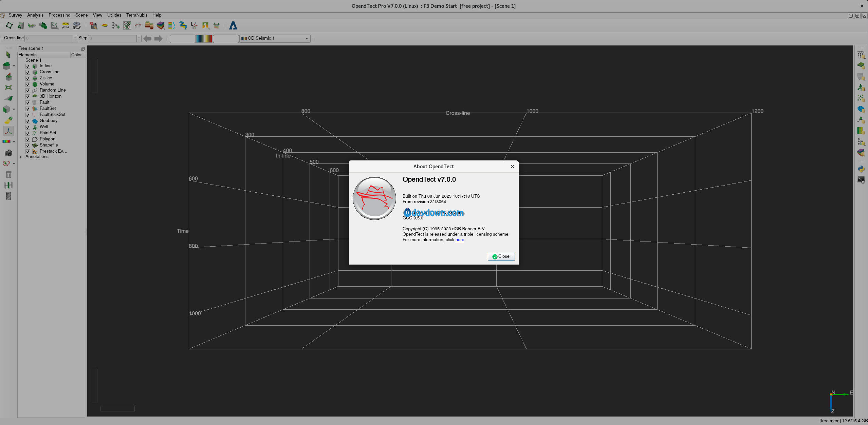Viewport: 868px width, 425px height.
Task: Open the manage wells tree icon
Action: point(861,88)
